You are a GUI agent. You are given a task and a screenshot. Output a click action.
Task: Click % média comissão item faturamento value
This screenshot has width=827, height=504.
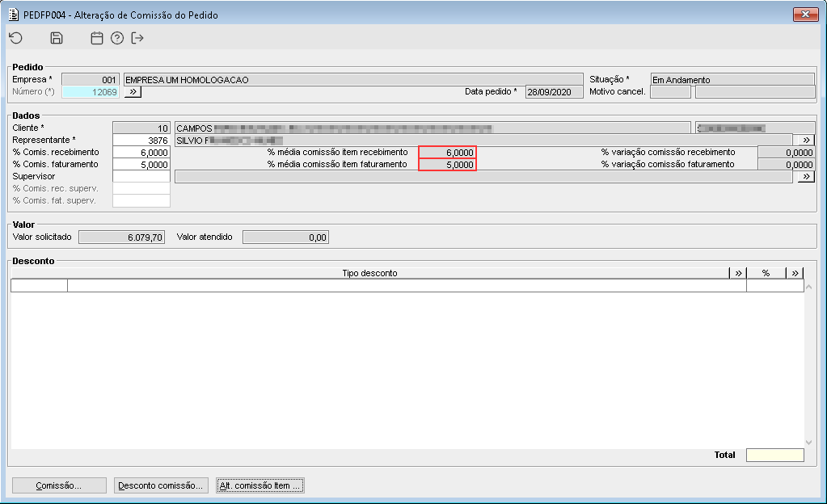coord(447,165)
